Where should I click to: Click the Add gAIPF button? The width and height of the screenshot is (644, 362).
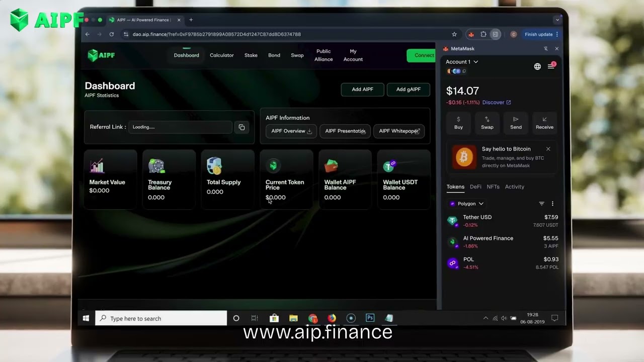click(408, 89)
